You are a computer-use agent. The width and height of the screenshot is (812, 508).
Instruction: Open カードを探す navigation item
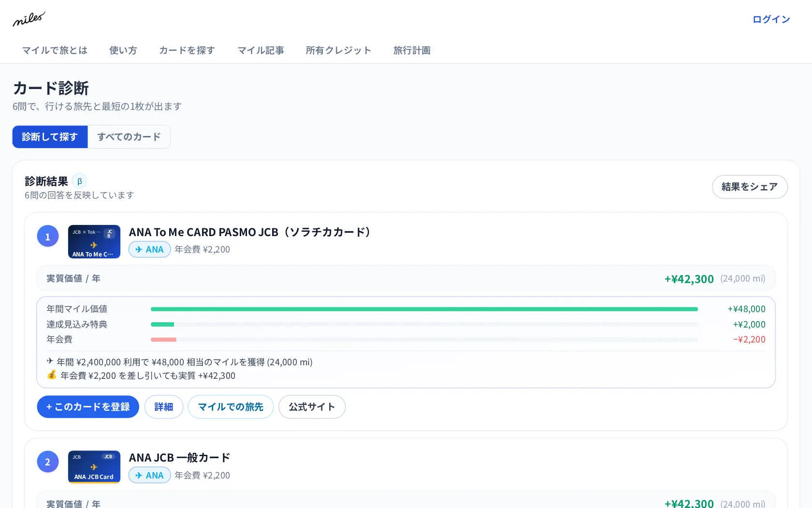[187, 50]
